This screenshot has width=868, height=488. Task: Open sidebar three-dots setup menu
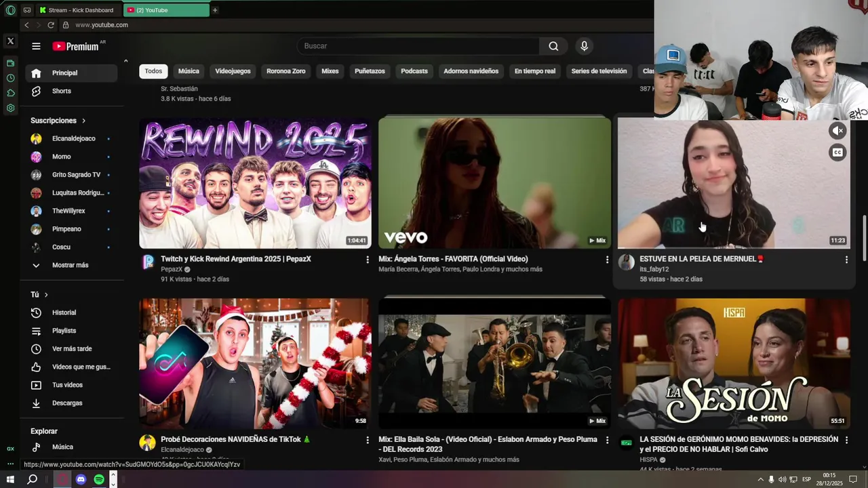pos(10,464)
